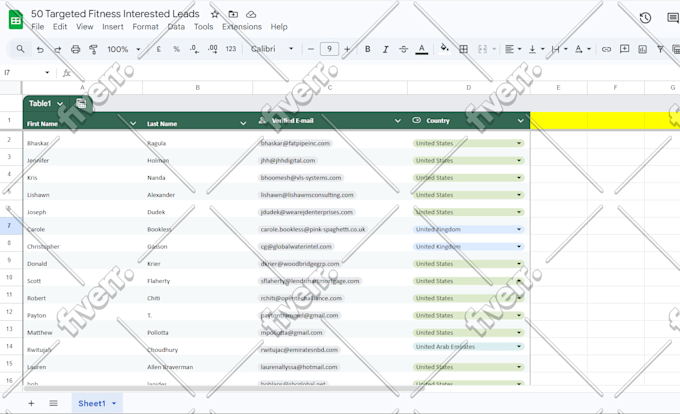Check cloud save status icon
The image size is (680, 414).
tap(251, 14)
